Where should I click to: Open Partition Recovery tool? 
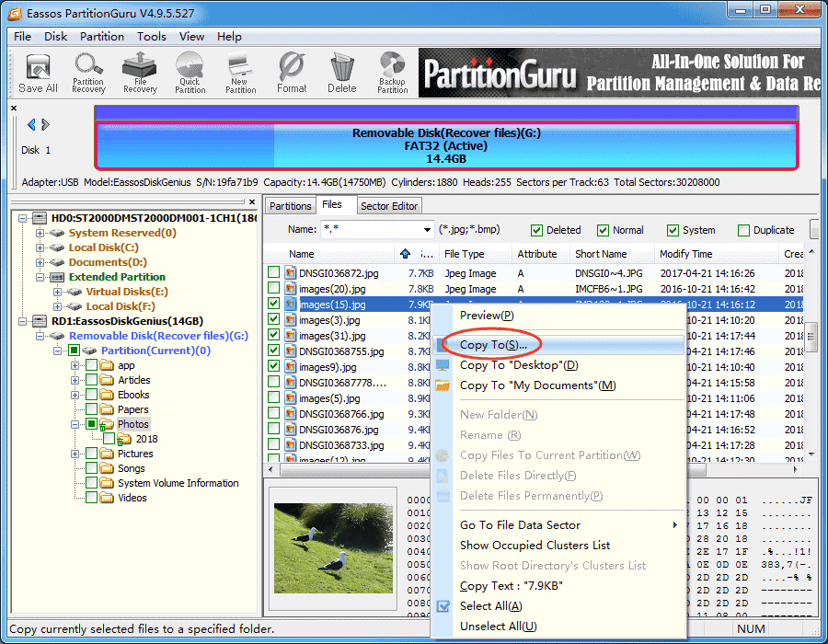(88, 74)
